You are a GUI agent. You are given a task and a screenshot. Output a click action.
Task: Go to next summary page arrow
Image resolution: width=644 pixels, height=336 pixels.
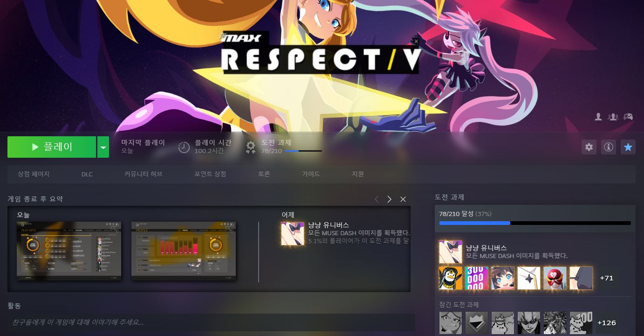(x=390, y=199)
